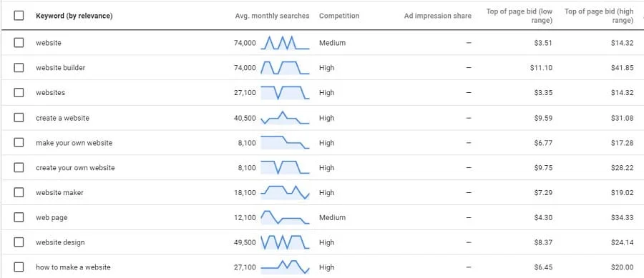
Task: Sort the table by Competition column
Action: point(339,16)
